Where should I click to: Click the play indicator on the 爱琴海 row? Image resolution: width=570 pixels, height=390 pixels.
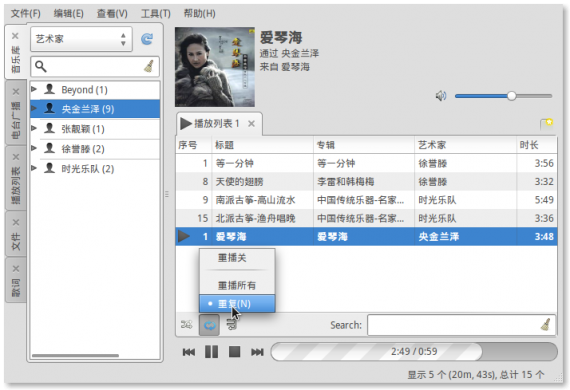pyautogui.click(x=184, y=237)
